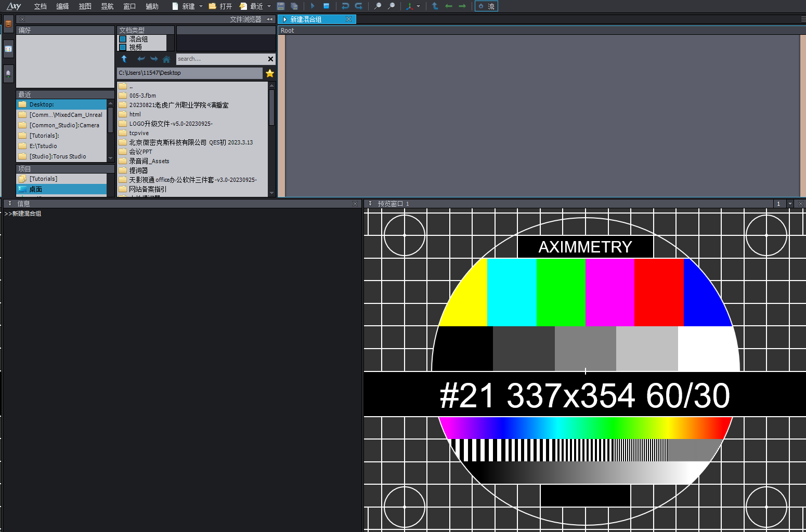Open the device connection sidebar icon
The height and width of the screenshot is (532, 806).
8,73
